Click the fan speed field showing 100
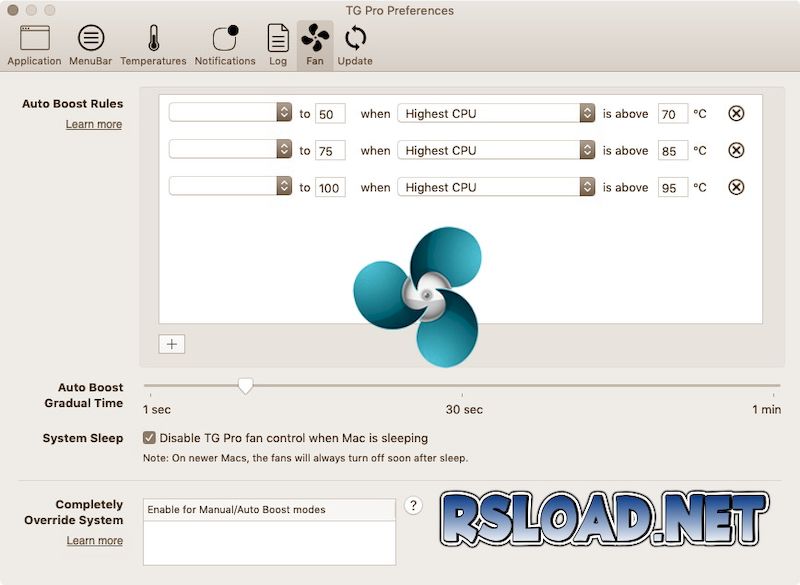Image resolution: width=800 pixels, height=585 pixels. pyautogui.click(x=330, y=188)
